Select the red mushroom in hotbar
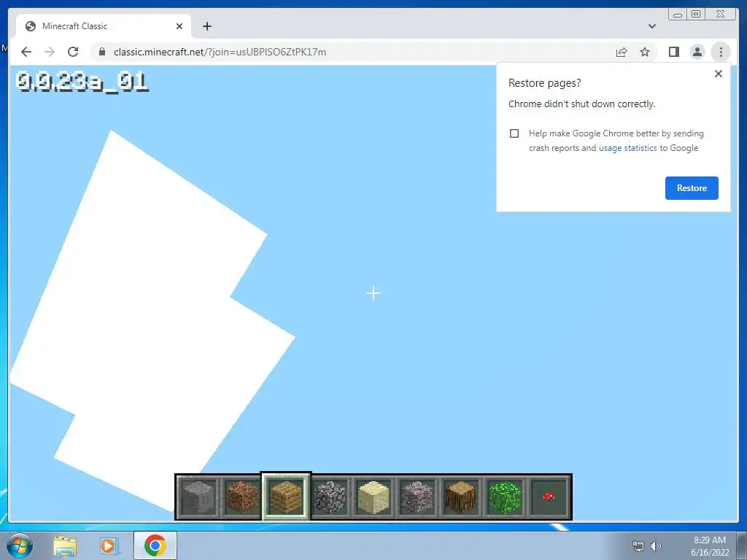747x560 pixels. pos(549,497)
